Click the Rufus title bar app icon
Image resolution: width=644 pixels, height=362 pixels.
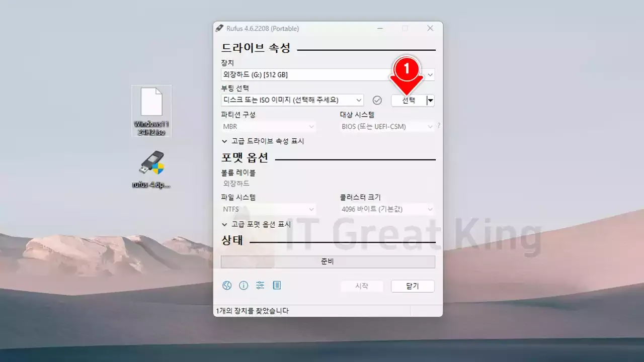pyautogui.click(x=219, y=28)
